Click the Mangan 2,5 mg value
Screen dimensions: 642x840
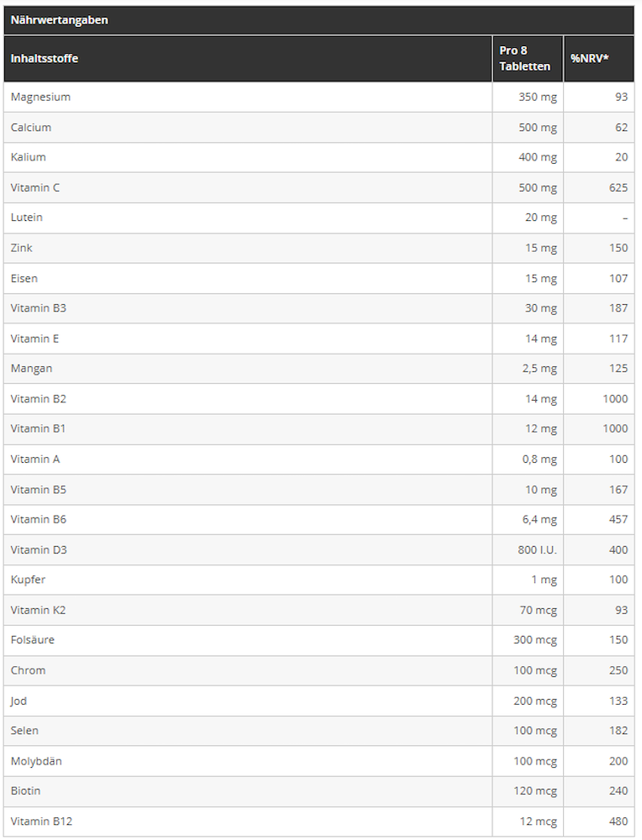coord(539,369)
